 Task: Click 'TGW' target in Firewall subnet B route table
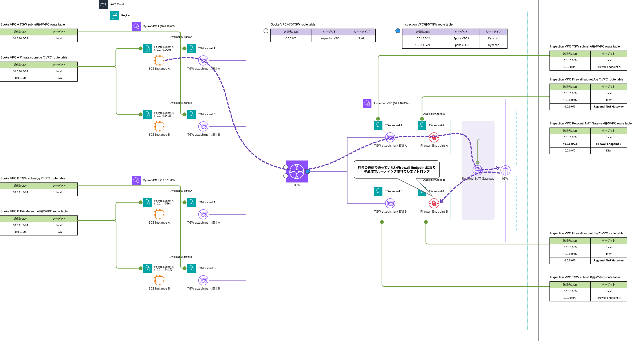[608, 254]
